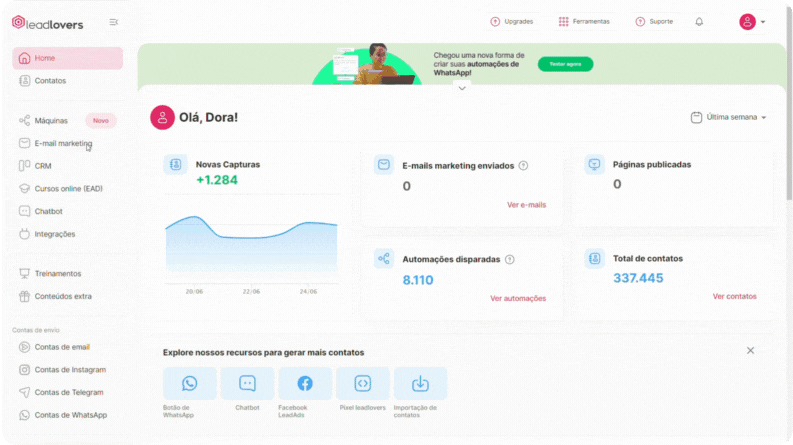Image resolution: width=793 pixels, height=445 pixels.
Task: Show help for E-mails marketing enviados
Action: 523,166
